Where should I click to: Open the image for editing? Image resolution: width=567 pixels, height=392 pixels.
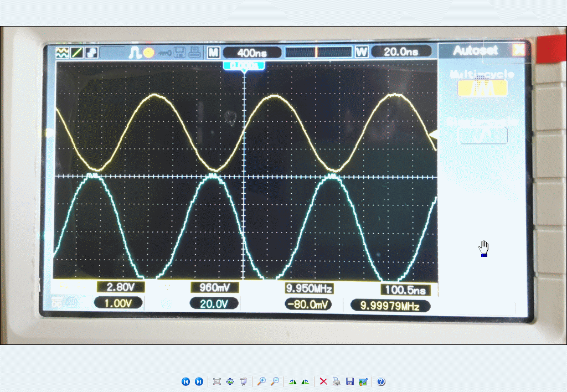[x=363, y=381]
